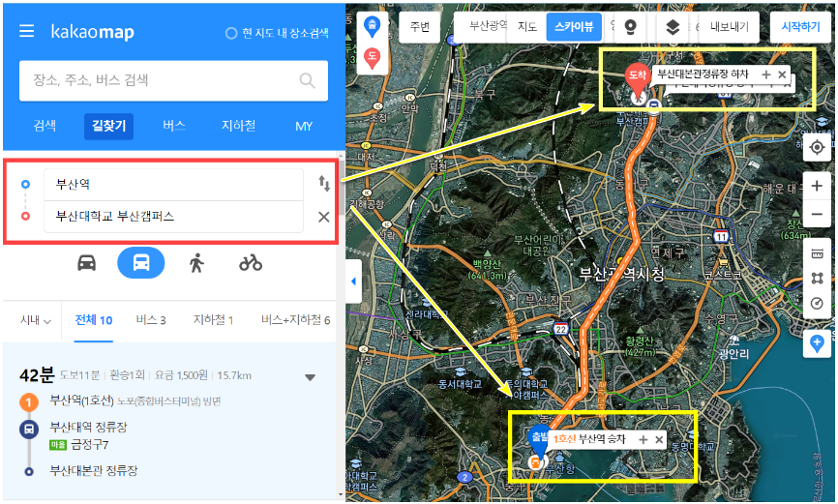
Task: Collapse the 42분 route details arrow
Action: tap(310, 377)
